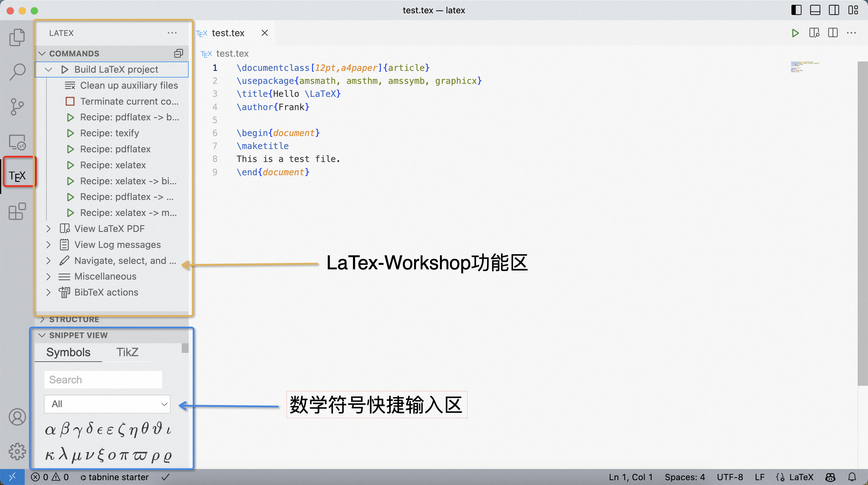Click UTF-8 encoding status
Image resolution: width=868 pixels, height=485 pixels.
729,477
